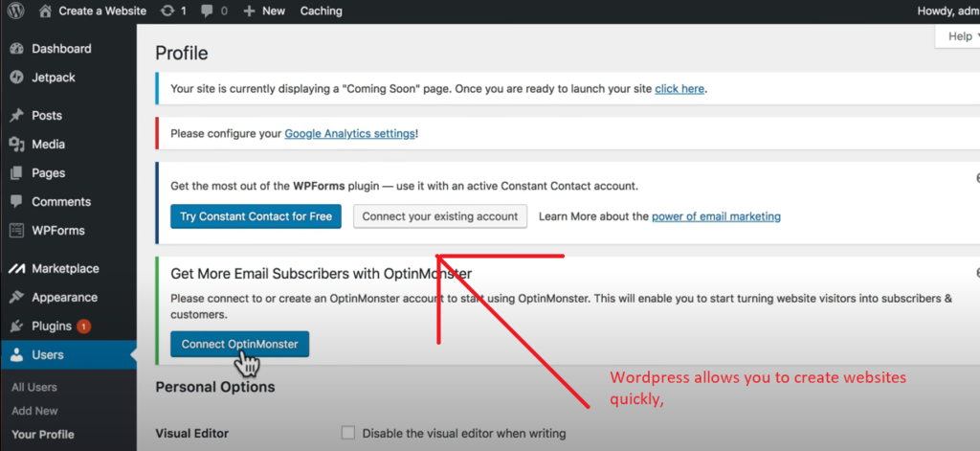The image size is (980, 451).
Task: Open the Marketplace menu
Action: click(x=65, y=269)
